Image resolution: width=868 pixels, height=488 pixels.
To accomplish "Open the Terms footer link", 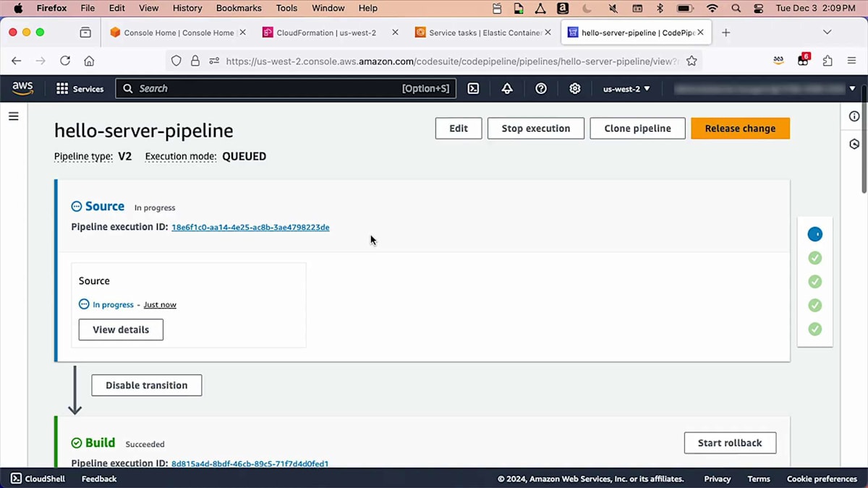I will (x=759, y=479).
